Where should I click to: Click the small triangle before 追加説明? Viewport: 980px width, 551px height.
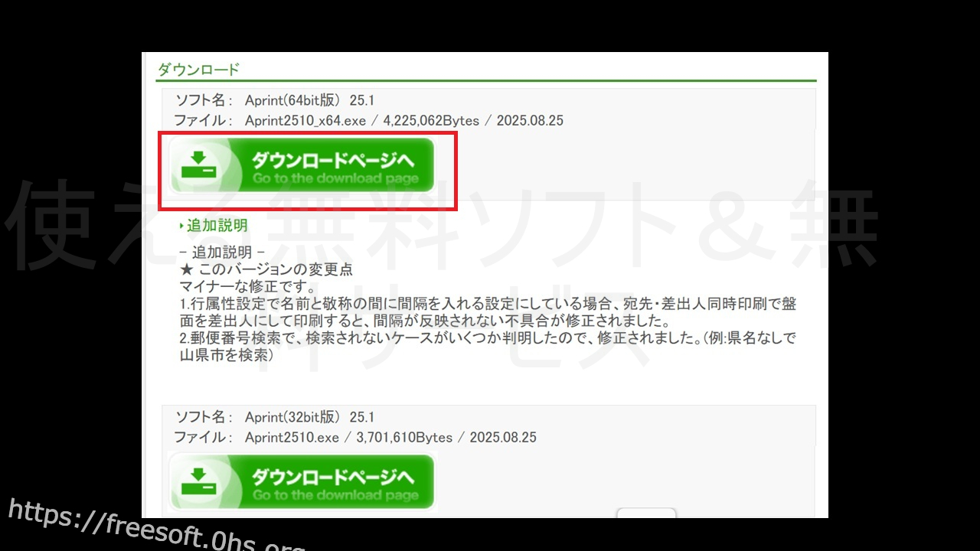(182, 226)
